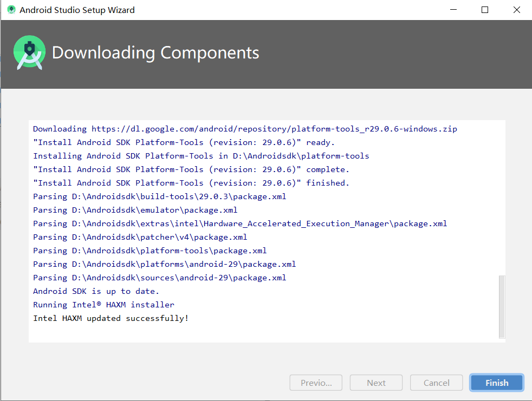The width and height of the screenshot is (532, 401).
Task: Click the small Android Studio title bar icon
Action: point(11,10)
